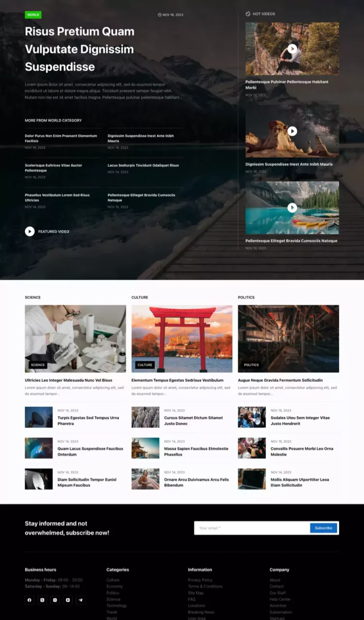Screen dimensions: 364x620
Task: Click the Facebook icon in the footer
Action: tap(30, 600)
